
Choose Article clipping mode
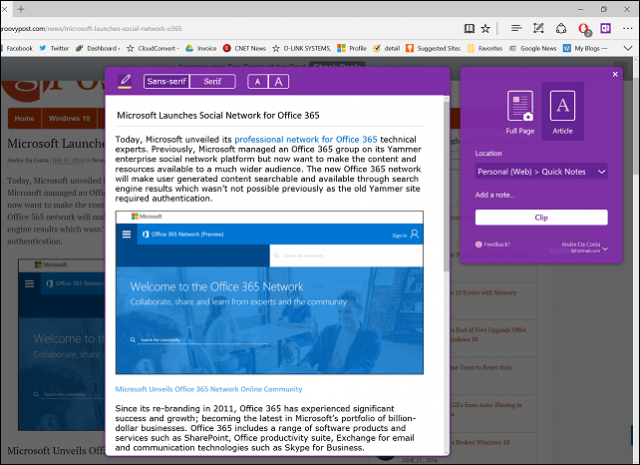click(562, 112)
